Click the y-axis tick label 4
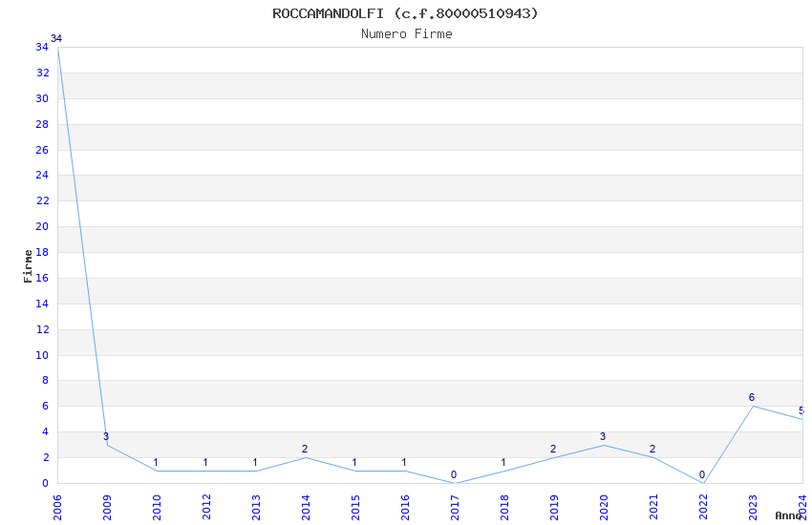 tap(46, 431)
